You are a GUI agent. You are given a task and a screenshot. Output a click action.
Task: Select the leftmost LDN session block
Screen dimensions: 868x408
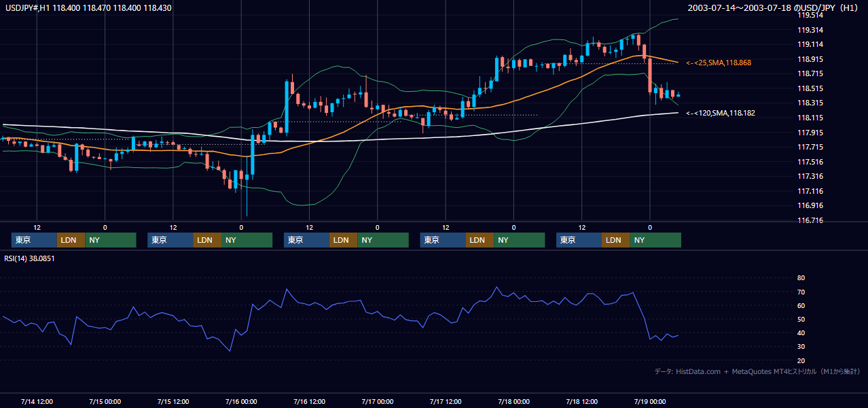tap(71, 240)
